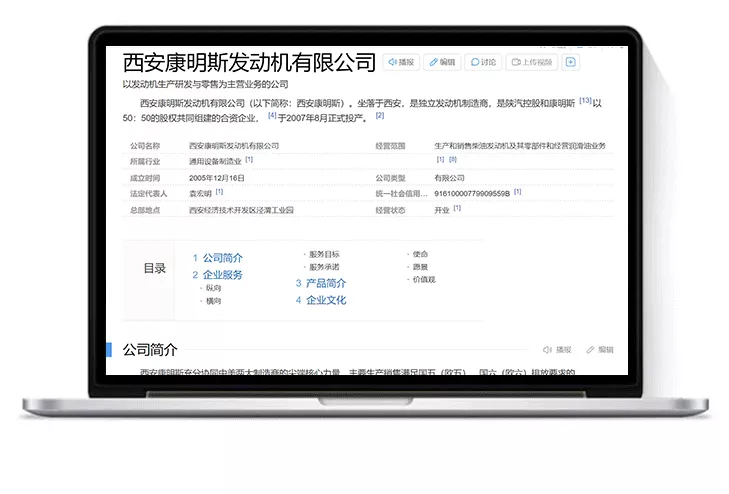
Task: Open the 服务目标 sub-entry in the 目录
Action: pyautogui.click(x=324, y=254)
